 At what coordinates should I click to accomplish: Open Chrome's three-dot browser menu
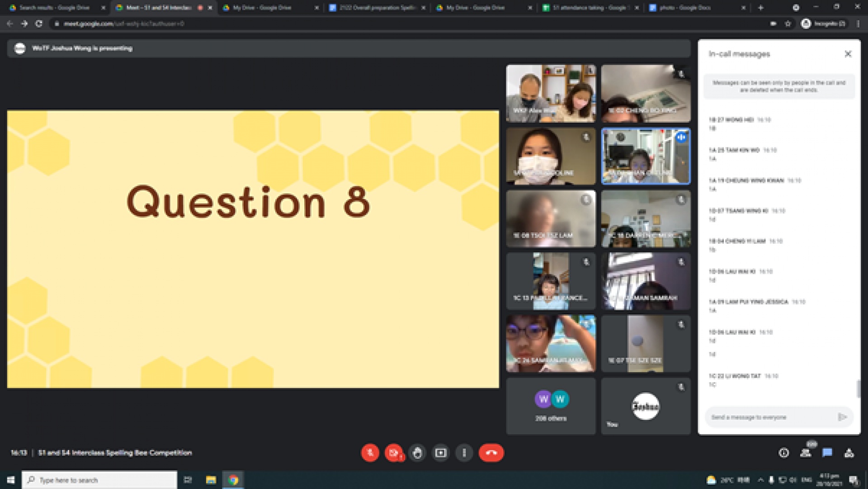[x=858, y=24]
